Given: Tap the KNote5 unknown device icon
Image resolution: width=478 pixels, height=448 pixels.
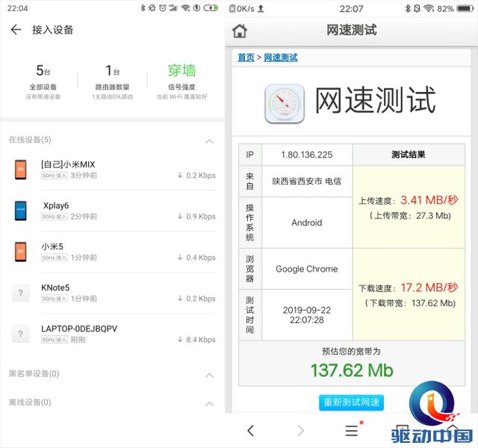Looking at the screenshot, I should pos(21,293).
